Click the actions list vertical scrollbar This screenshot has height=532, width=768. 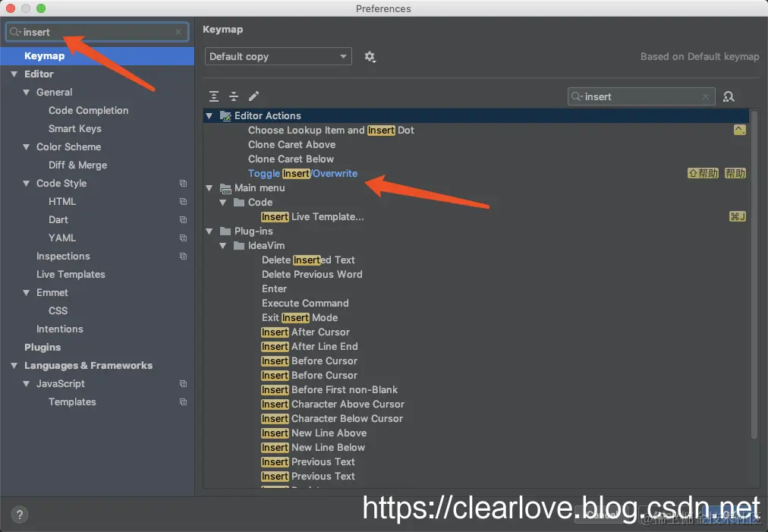(754, 274)
